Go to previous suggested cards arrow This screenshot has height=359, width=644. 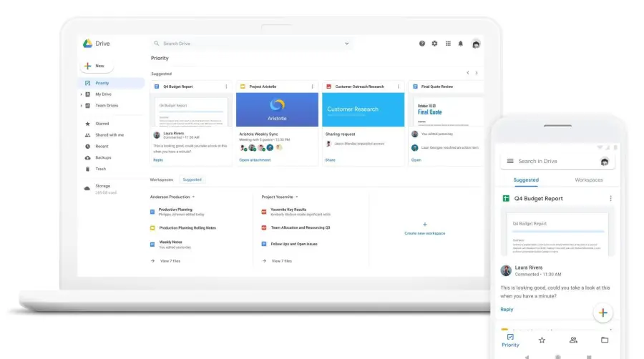click(x=468, y=73)
